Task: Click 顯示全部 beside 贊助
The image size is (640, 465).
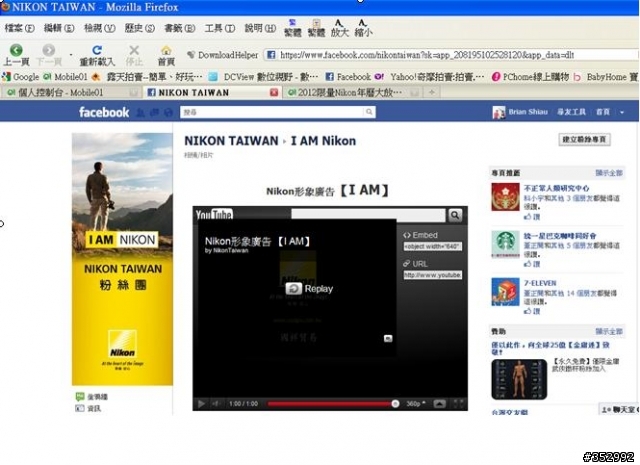Action: [609, 331]
